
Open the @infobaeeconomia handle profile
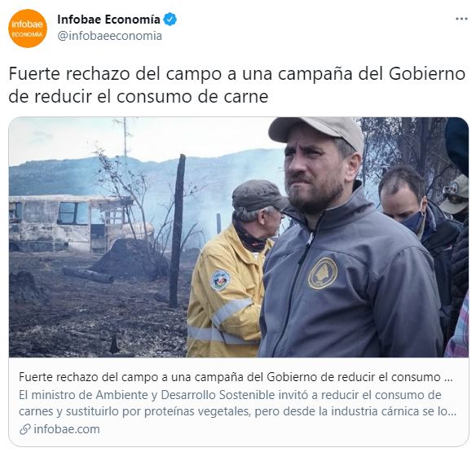click(x=109, y=36)
